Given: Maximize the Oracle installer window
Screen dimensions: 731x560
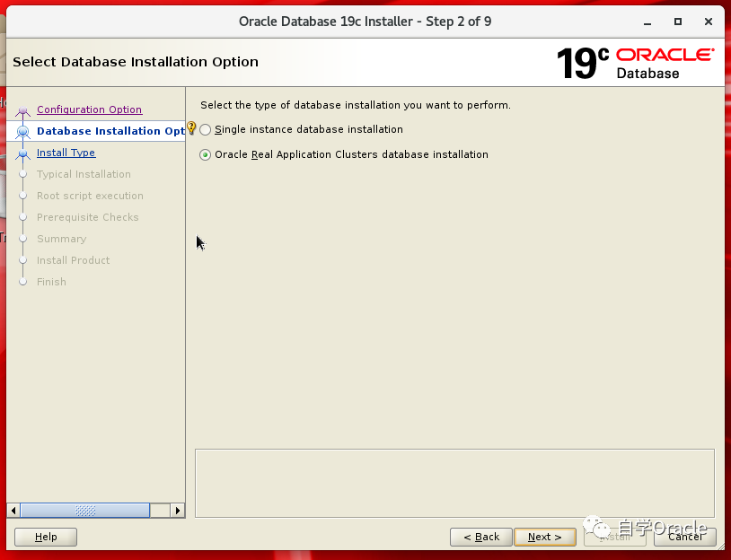Looking at the screenshot, I should 678,22.
